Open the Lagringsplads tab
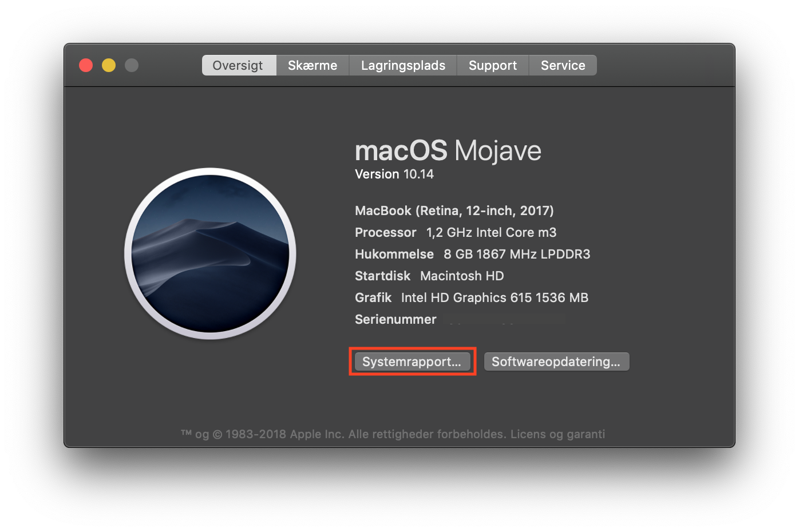 point(403,65)
